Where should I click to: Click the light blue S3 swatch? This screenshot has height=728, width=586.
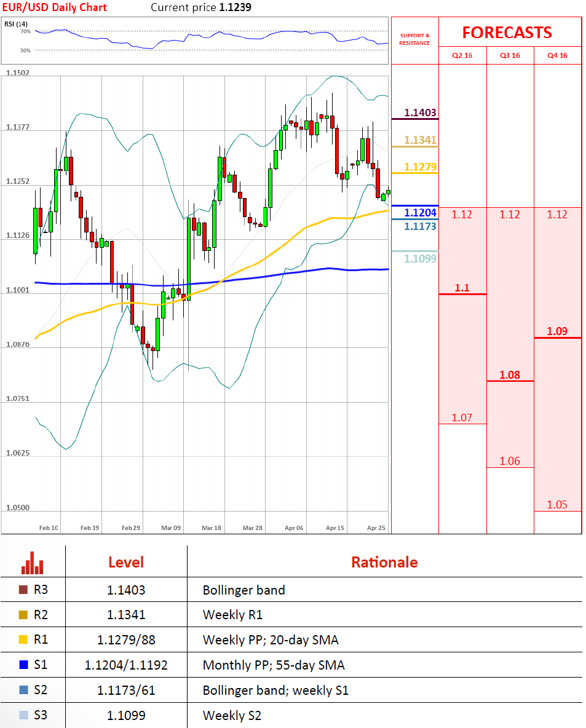coord(24,715)
